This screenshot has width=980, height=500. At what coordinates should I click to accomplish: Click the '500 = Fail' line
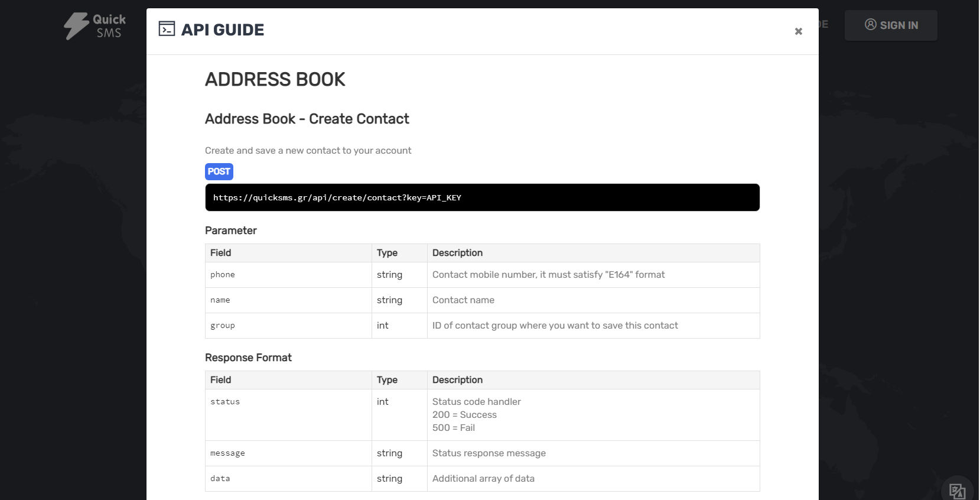click(x=454, y=428)
